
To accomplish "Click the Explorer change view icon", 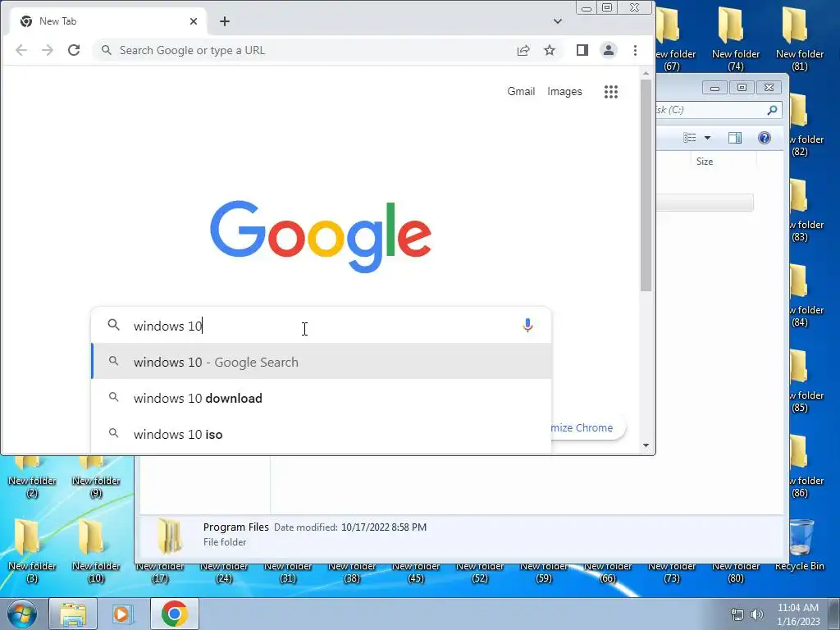I will click(x=689, y=138).
